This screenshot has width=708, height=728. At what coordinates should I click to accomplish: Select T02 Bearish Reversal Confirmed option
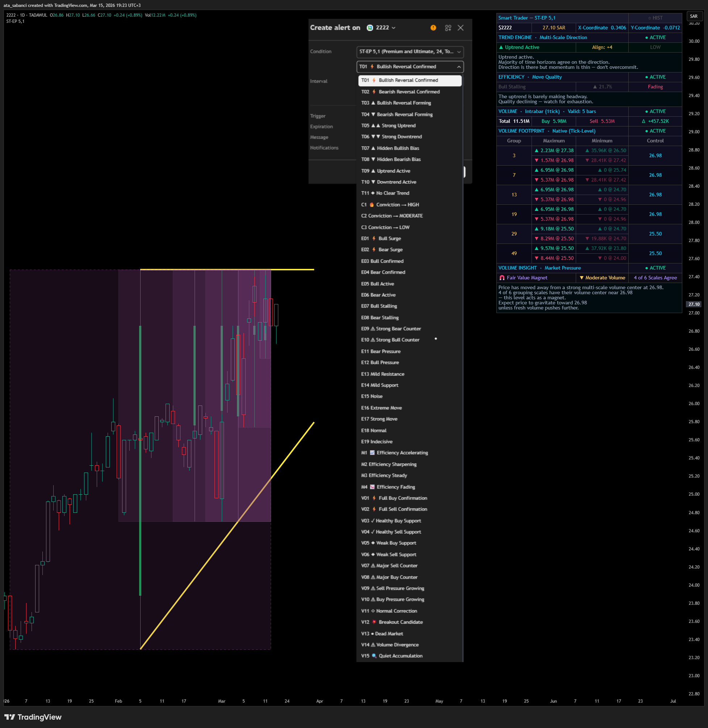click(410, 92)
